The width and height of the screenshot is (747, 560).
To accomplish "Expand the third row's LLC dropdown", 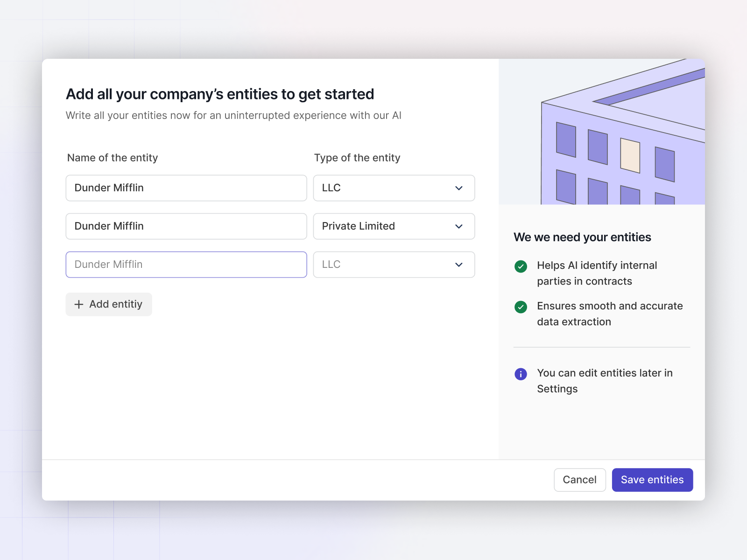I will click(x=394, y=265).
